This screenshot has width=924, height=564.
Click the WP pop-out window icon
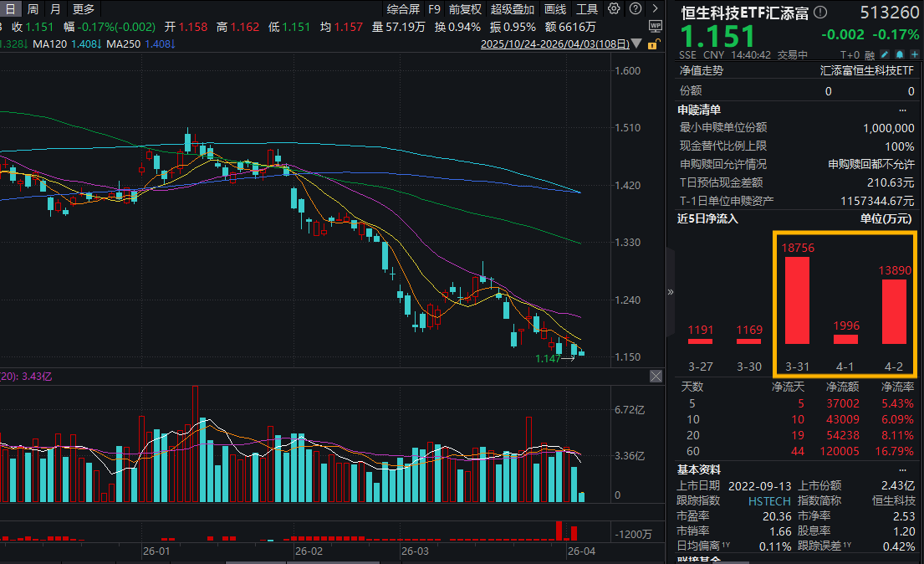[655, 26]
